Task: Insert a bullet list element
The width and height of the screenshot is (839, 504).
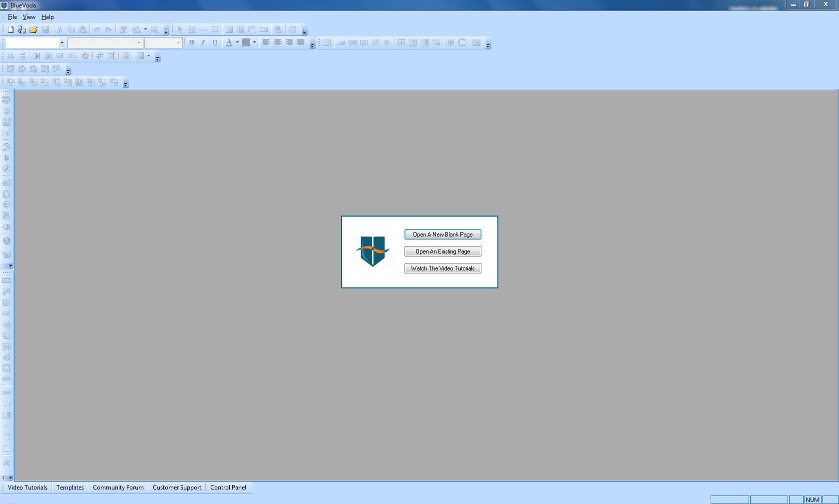Action: 215,29
